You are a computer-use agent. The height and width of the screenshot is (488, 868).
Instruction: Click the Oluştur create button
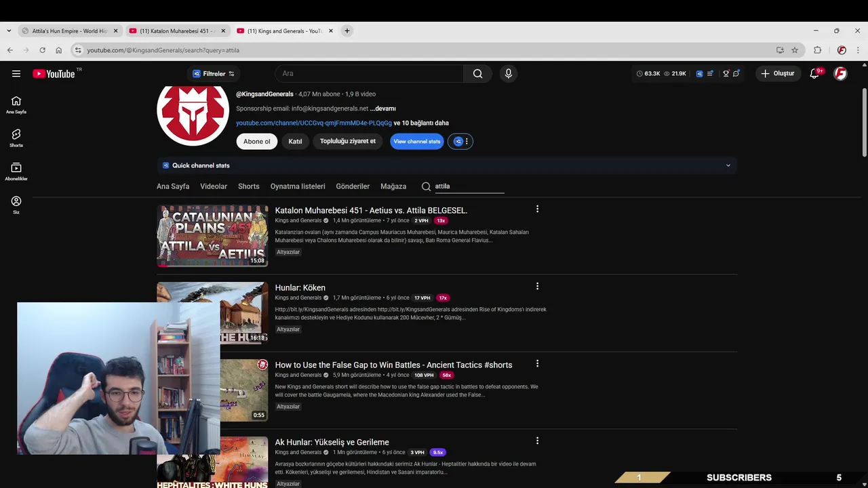click(778, 74)
